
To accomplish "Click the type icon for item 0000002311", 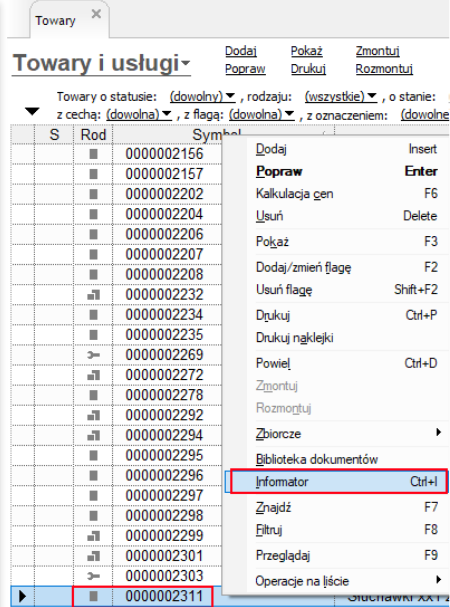I will click(93, 597).
